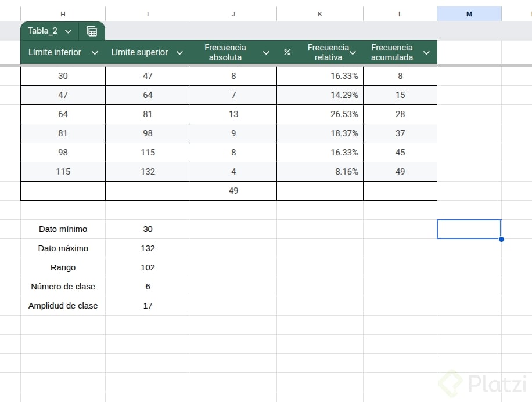
Task: Select absolute frequency cell with value 4
Action: click(233, 172)
